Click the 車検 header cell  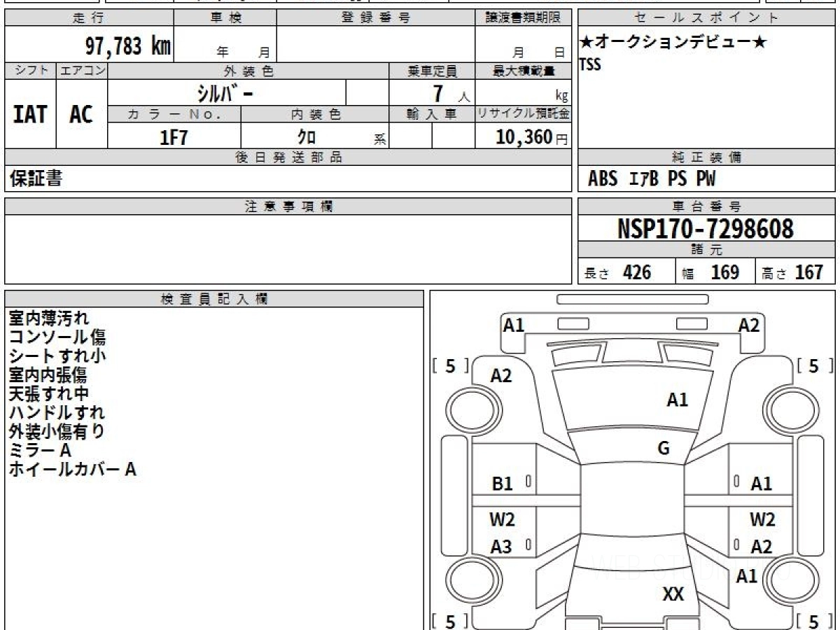225,18
